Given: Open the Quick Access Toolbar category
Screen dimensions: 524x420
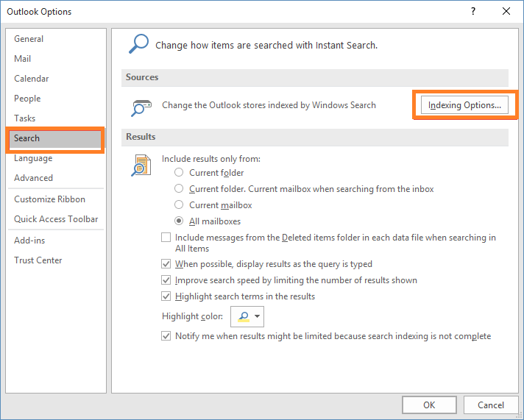Looking at the screenshot, I should pos(55,219).
